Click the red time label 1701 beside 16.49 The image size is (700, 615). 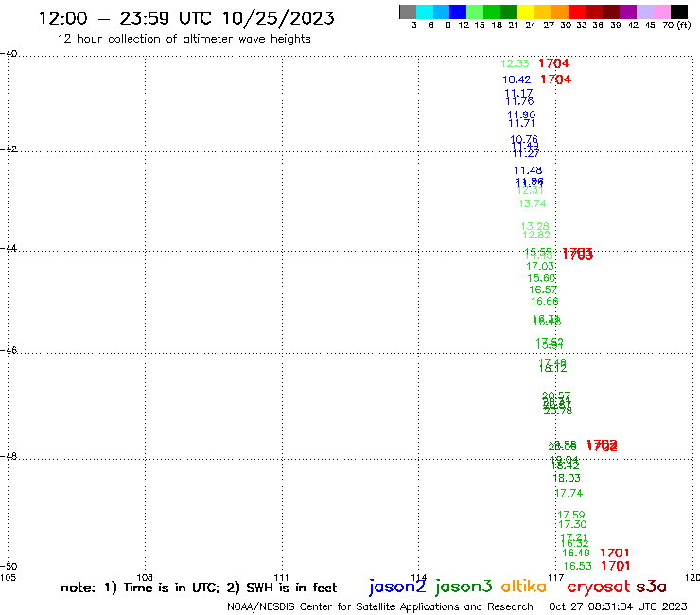(615, 553)
